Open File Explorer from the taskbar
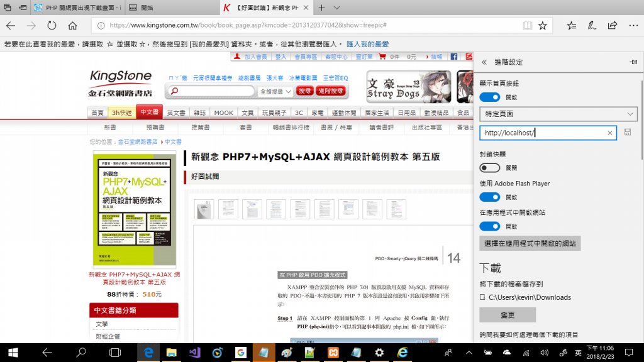The image size is (644, 362). (171, 353)
